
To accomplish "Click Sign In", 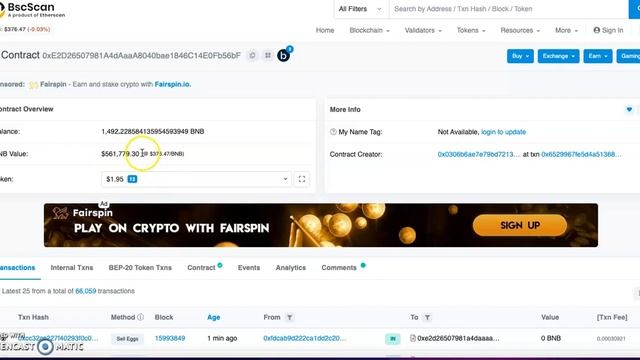I will tap(608, 30).
